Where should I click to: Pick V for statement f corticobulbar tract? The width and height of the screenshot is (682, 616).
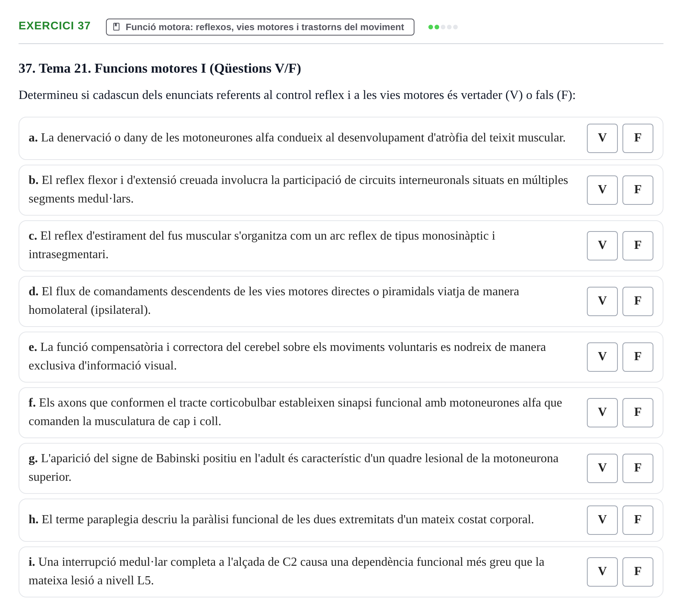(x=602, y=413)
